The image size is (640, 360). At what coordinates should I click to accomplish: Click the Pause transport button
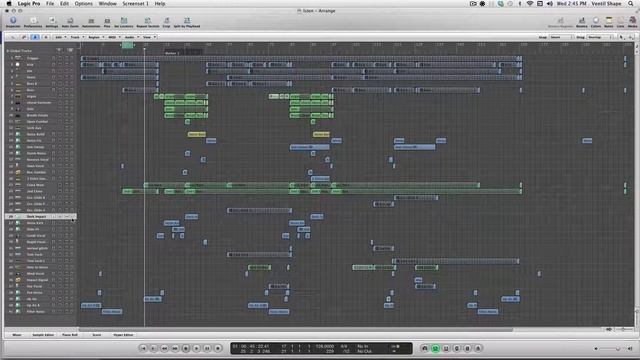click(x=207, y=348)
